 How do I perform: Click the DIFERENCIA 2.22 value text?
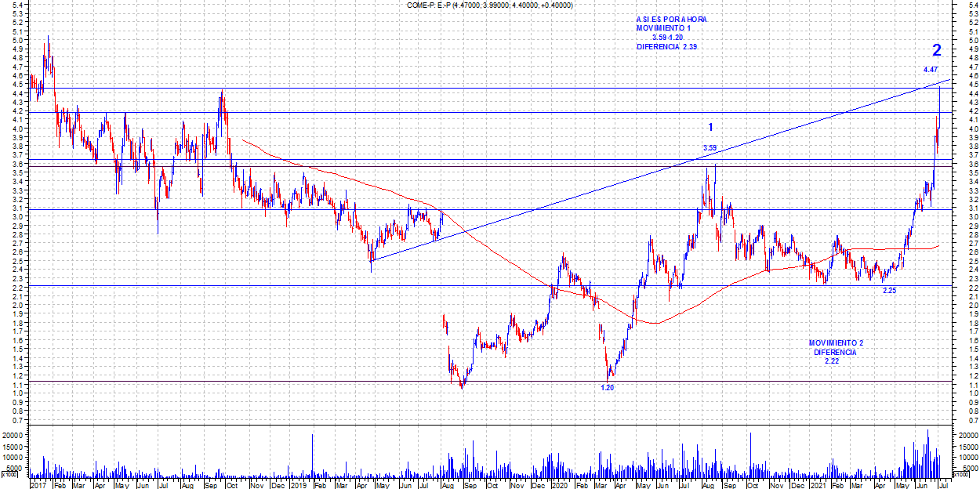[x=832, y=361]
